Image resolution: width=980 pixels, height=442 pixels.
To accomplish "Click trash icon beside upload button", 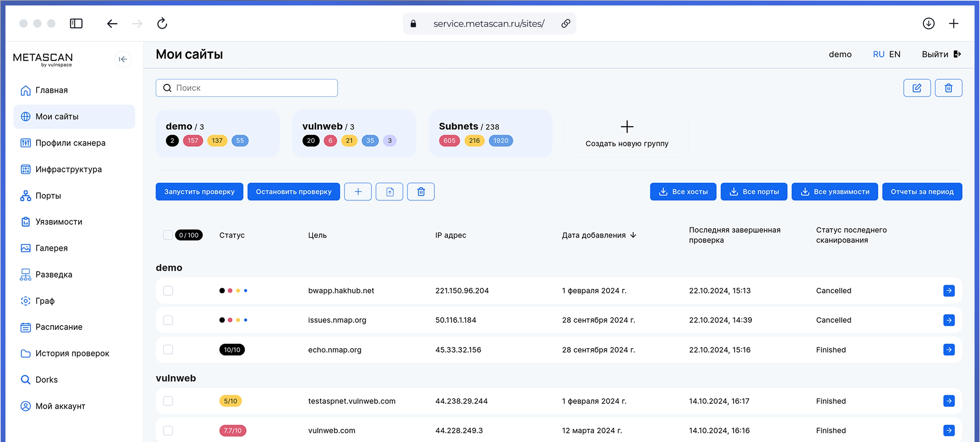I will [x=421, y=192].
